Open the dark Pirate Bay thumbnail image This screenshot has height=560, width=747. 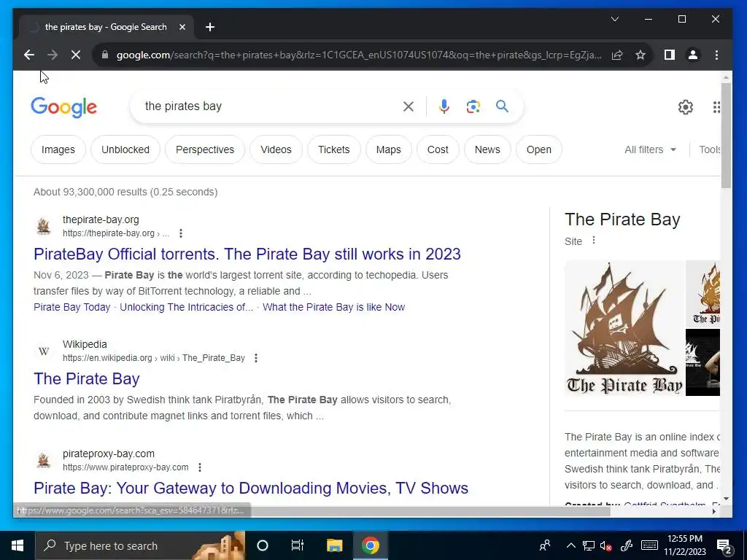703,362
